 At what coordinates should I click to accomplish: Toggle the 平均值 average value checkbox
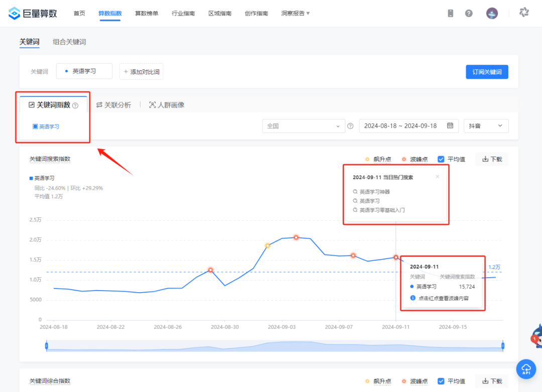[440, 159]
